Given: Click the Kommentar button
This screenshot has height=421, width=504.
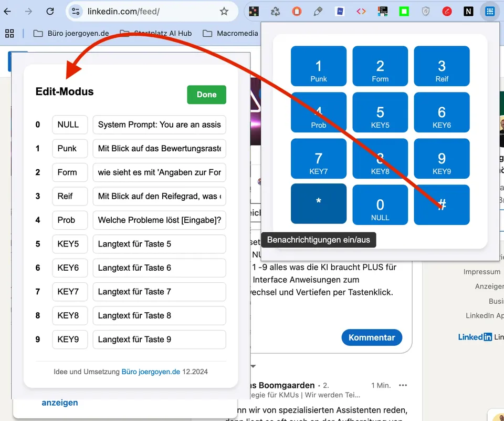Looking at the screenshot, I should pos(372,337).
